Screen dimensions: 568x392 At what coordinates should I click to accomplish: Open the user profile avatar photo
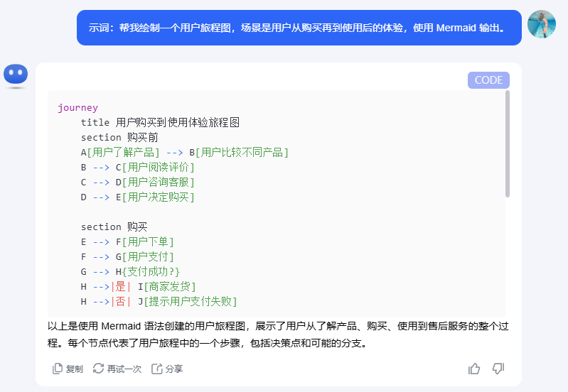click(542, 25)
